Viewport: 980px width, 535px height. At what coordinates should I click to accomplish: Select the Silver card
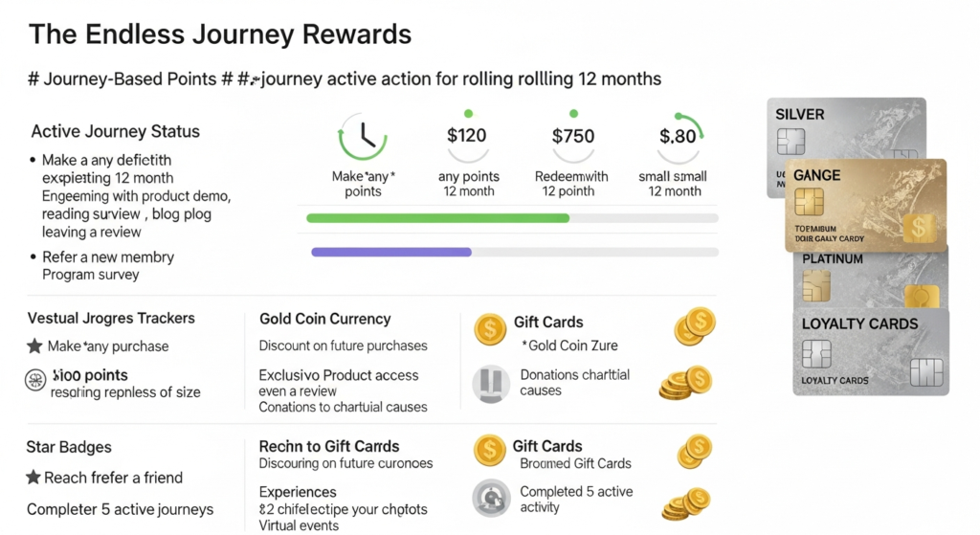click(846, 125)
